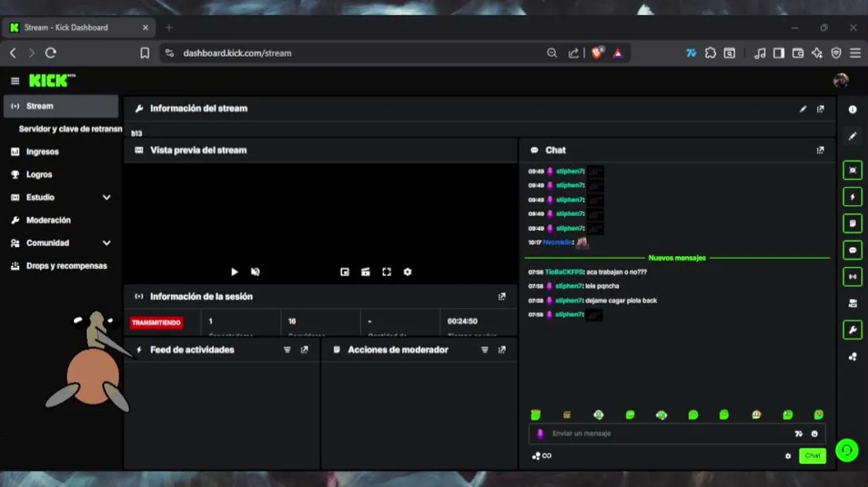Make the stream preview fullscreen

pos(387,272)
